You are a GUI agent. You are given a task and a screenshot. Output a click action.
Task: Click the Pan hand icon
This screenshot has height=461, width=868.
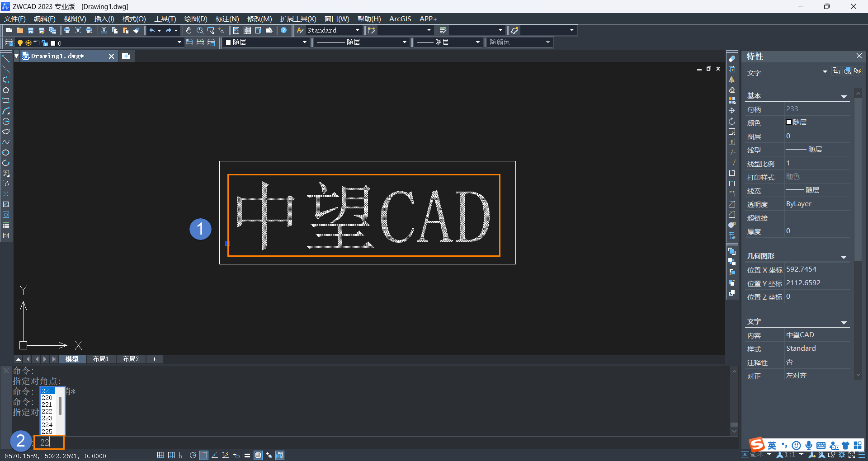189,30
